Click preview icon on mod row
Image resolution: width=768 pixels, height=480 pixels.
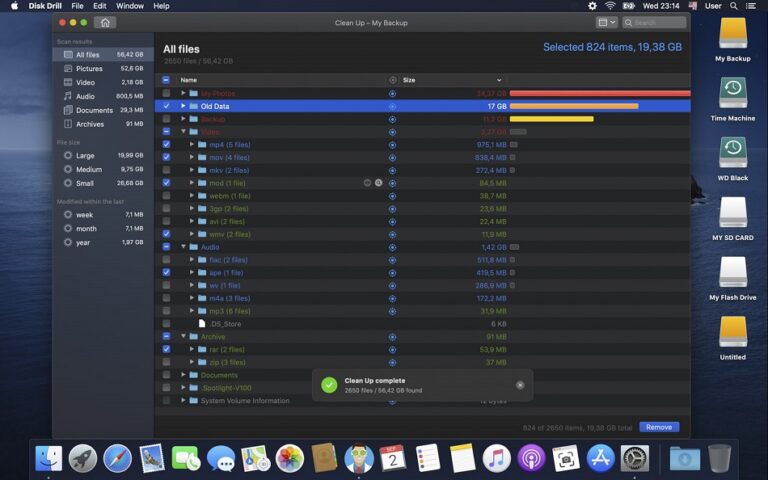click(368, 183)
